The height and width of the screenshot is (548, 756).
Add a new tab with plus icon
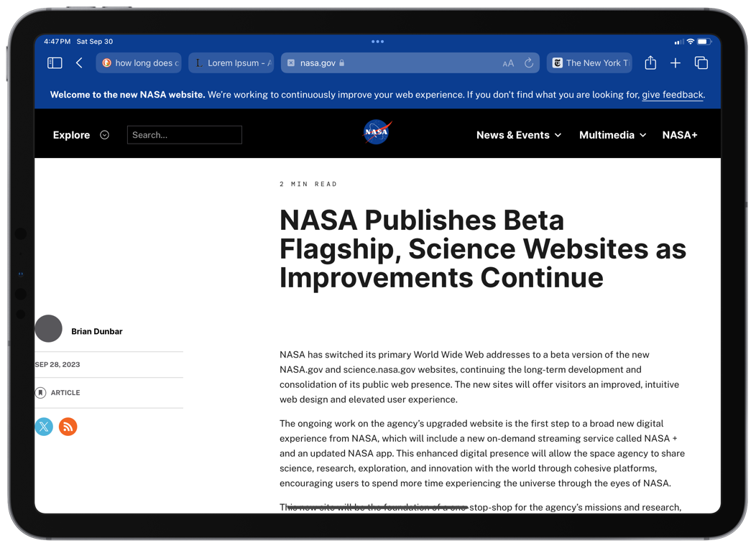point(676,63)
